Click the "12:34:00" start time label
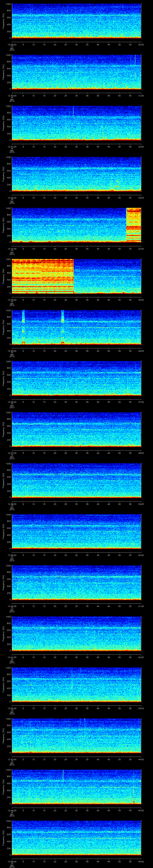The width and height of the screenshot is (153, 868). pos(12,300)
